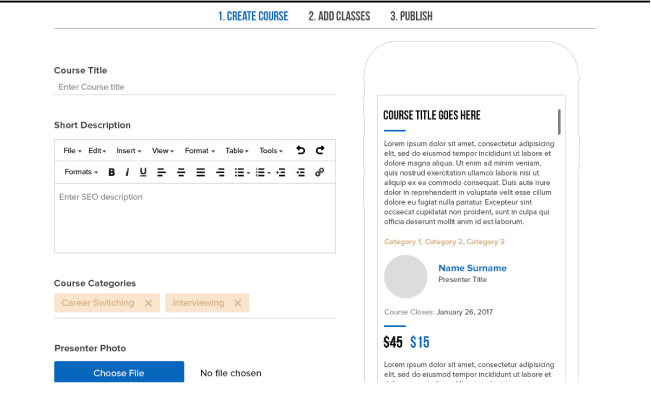
Task: Click 'January 26, 2017' closing date
Action: point(465,312)
